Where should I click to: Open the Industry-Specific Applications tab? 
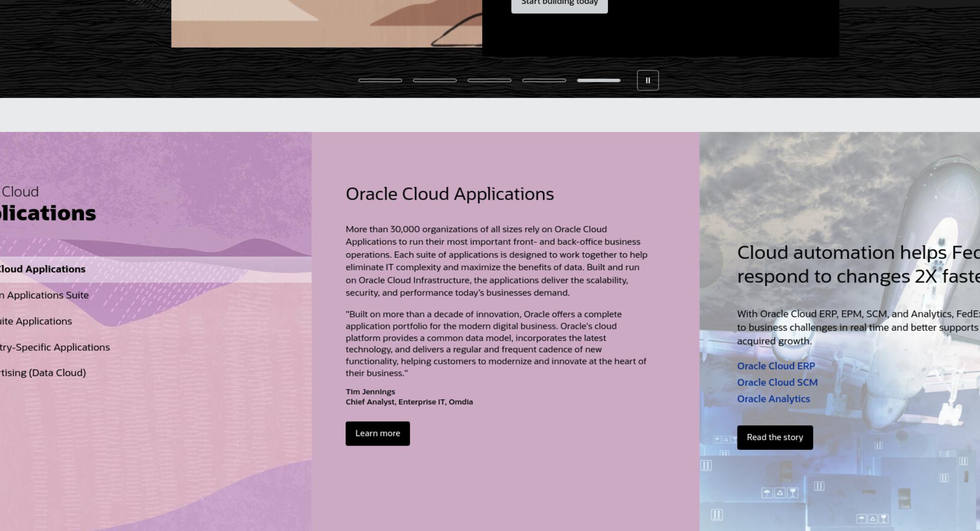(156, 347)
